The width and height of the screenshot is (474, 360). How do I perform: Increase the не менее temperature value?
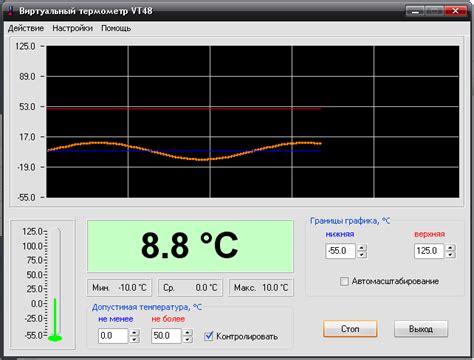click(x=134, y=332)
